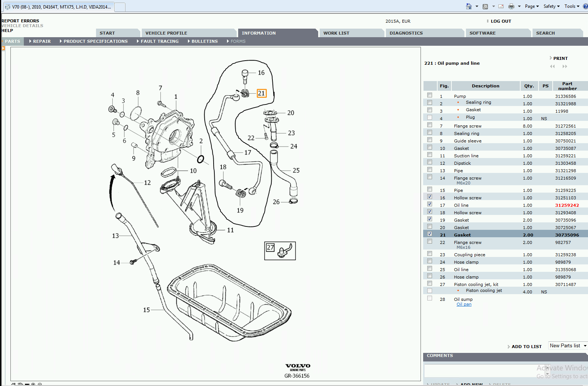Screen dimensions: 588x386
Task: Check the box for Fig 23 Coupling piece
Action: pos(430,254)
